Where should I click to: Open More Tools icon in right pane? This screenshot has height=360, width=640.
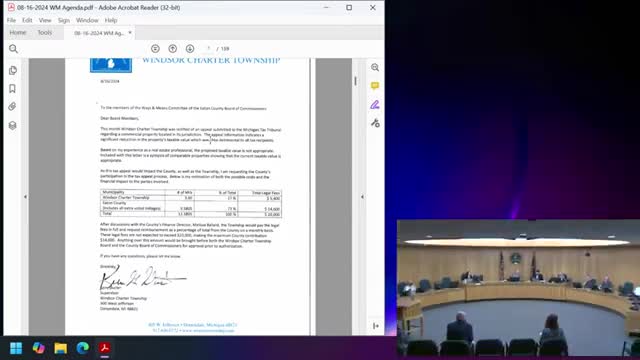click(375, 123)
